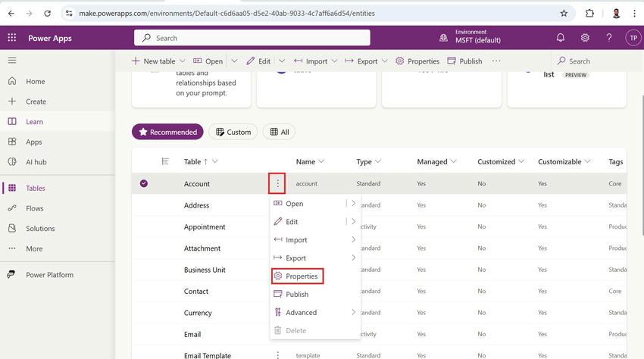Expand the toolbar Open split arrow

234,61
